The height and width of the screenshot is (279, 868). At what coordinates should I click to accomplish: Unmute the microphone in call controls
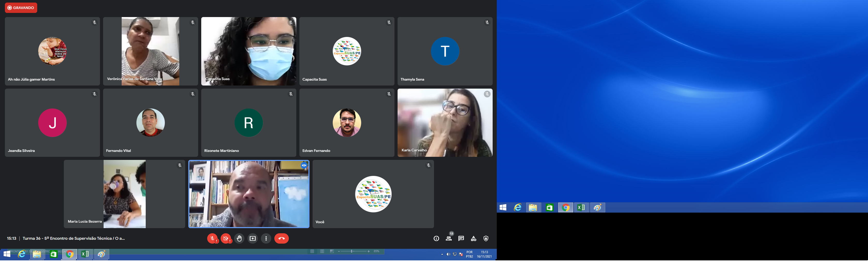pyautogui.click(x=212, y=238)
